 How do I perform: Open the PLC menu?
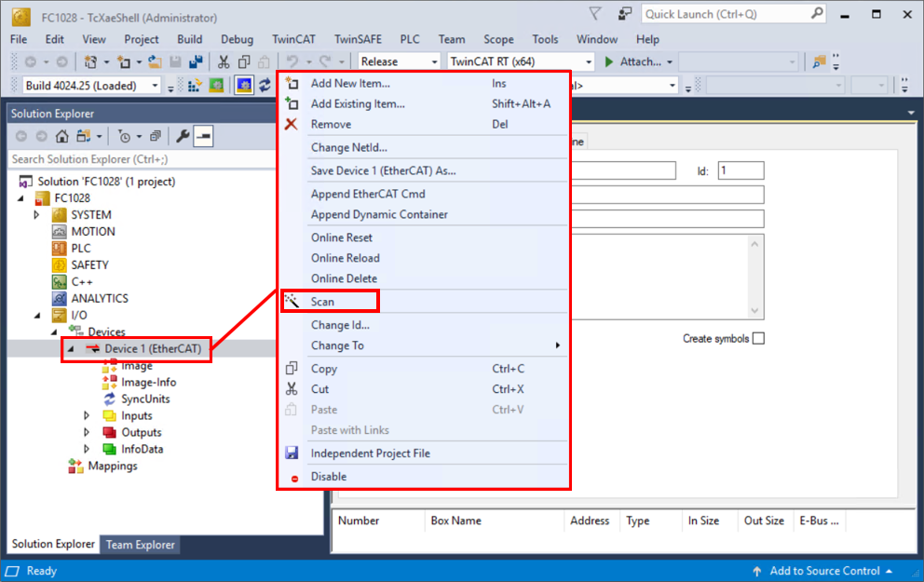pos(410,39)
